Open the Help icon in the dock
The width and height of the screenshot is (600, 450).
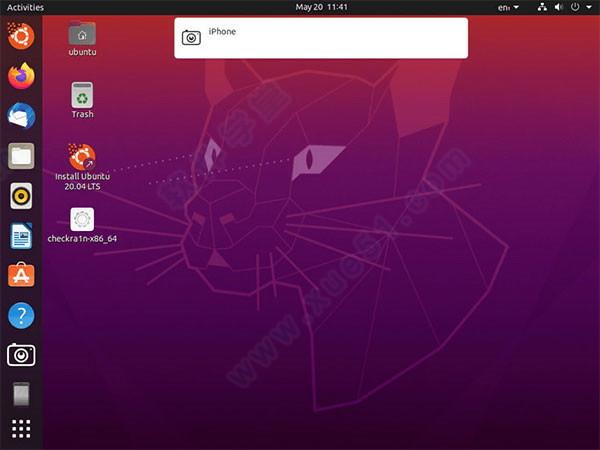(21, 316)
